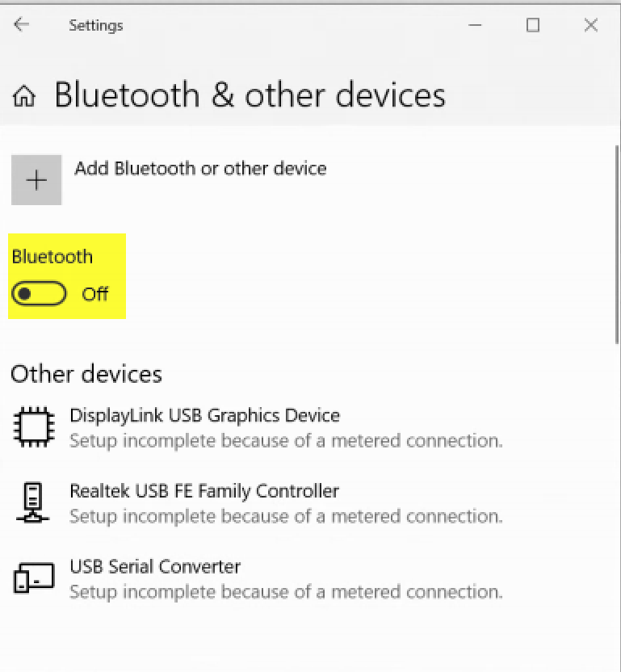Select the USB Serial Converter device icon
The height and width of the screenshot is (672, 621).
pyautogui.click(x=34, y=577)
